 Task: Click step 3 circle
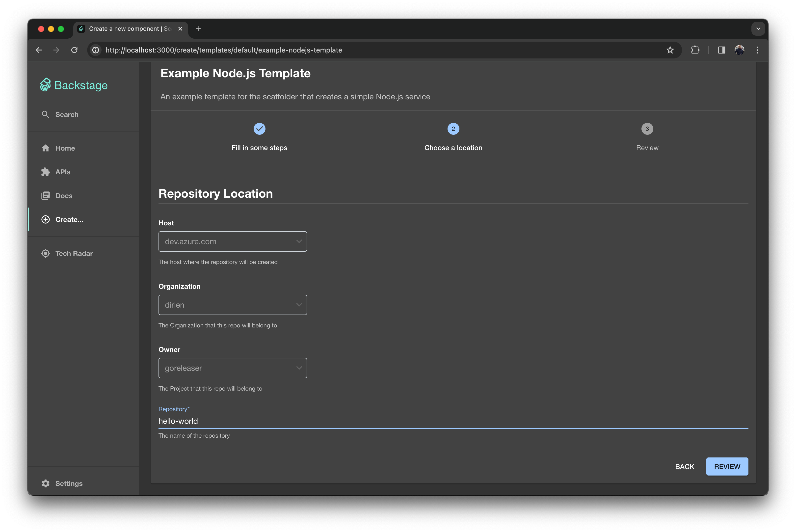(x=647, y=129)
